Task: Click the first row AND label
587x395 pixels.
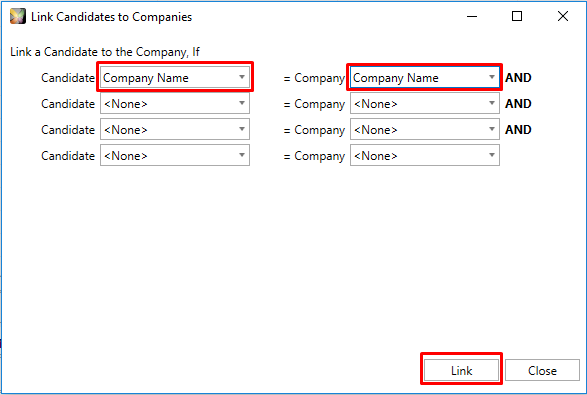Action: coord(518,78)
